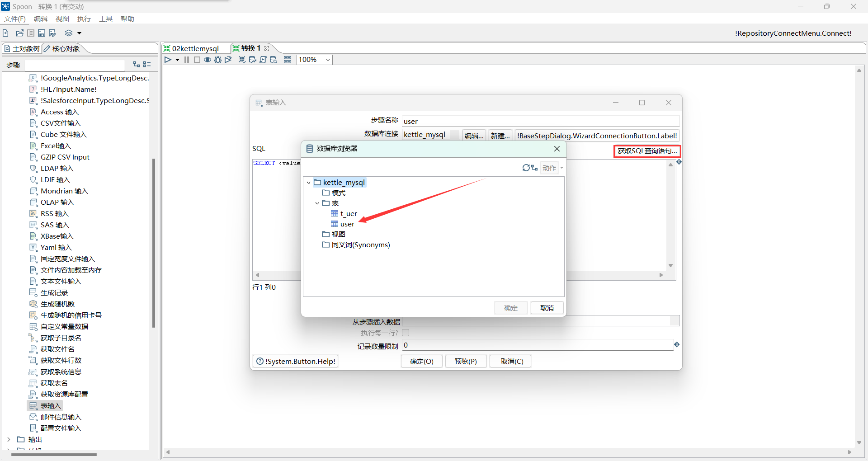868x461 pixels.
Task: Click the Pause transformation icon
Action: [x=187, y=60]
